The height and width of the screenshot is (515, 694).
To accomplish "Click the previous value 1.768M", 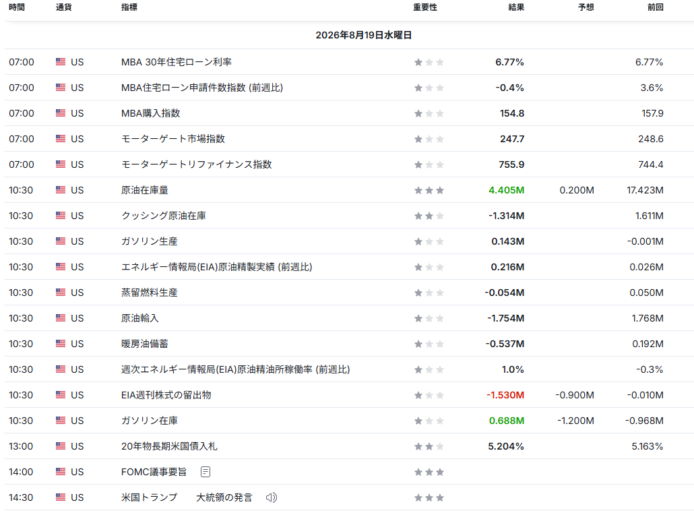I will 648,318.
